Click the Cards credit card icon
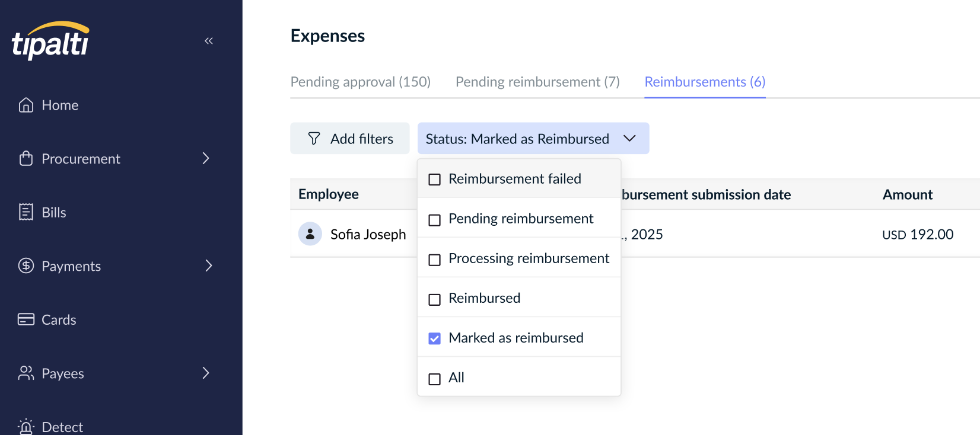The width and height of the screenshot is (980, 435). click(26, 319)
